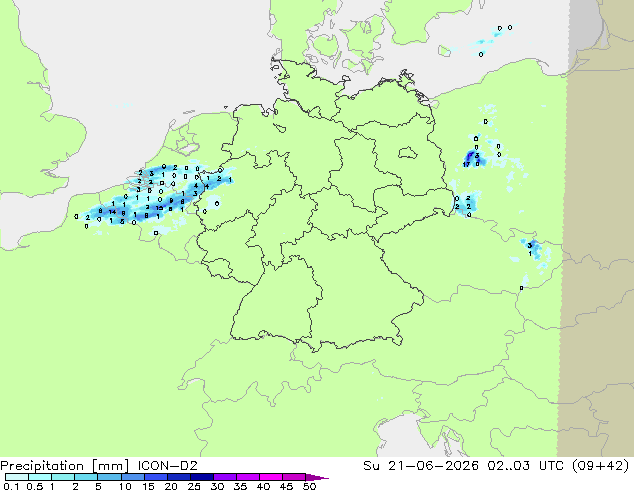634x490 pixels.
Task: Click the '02..03 UTC' time text
Action: [524, 466]
